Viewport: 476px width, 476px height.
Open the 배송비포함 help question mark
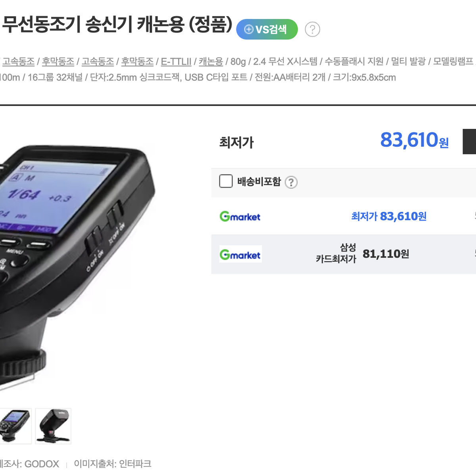pos(291,182)
